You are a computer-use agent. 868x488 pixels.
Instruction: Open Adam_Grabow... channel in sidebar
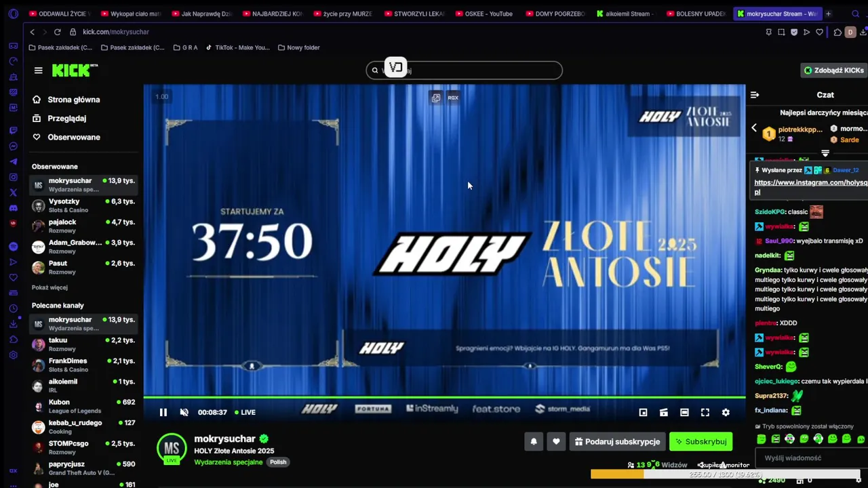pyautogui.click(x=83, y=247)
